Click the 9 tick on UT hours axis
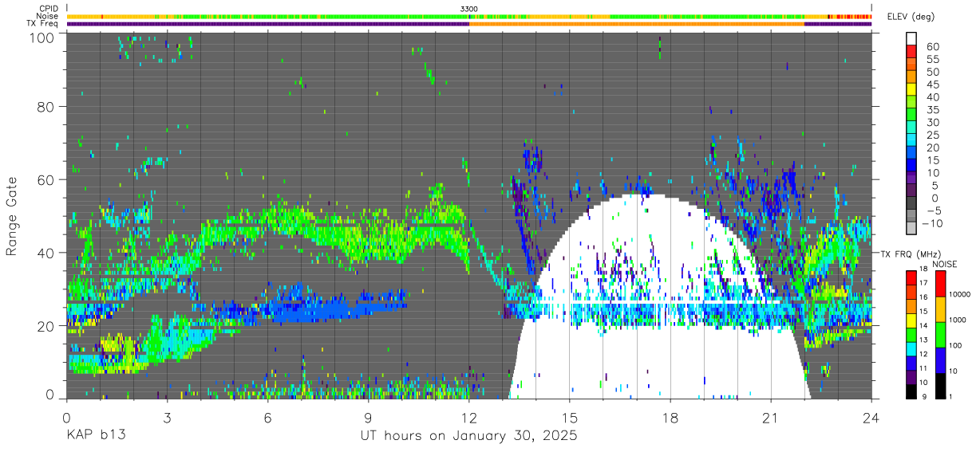The width and height of the screenshot is (980, 452). click(368, 417)
